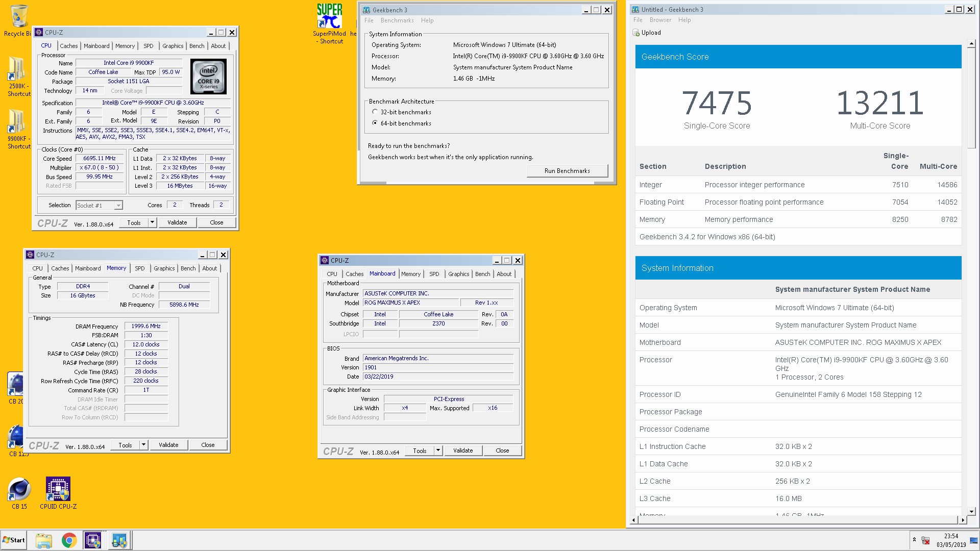Expand Tools dropdown arrow in CPU window
The width and height of the screenshot is (980, 551).
pyautogui.click(x=152, y=222)
